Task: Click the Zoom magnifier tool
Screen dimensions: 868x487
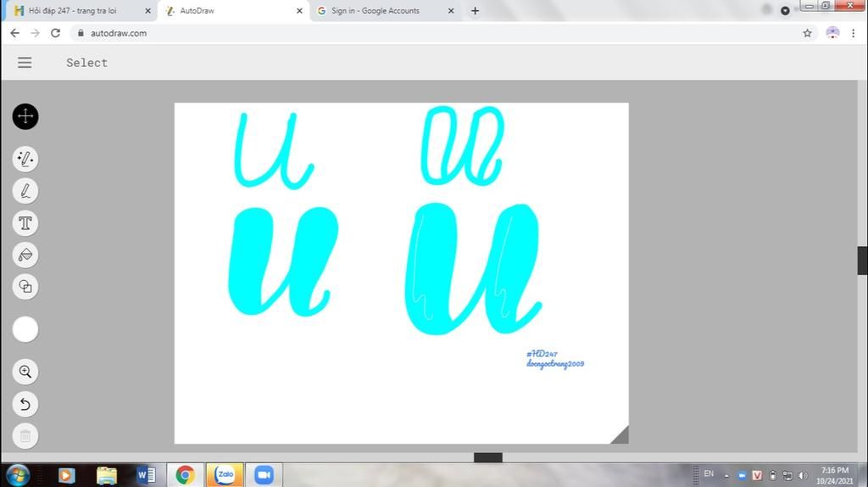Action: click(x=25, y=372)
